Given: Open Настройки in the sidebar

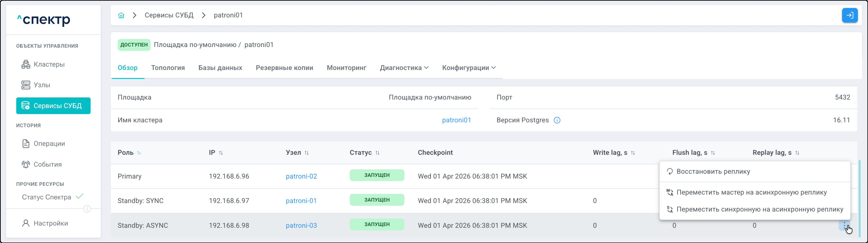Looking at the screenshot, I should (x=51, y=223).
